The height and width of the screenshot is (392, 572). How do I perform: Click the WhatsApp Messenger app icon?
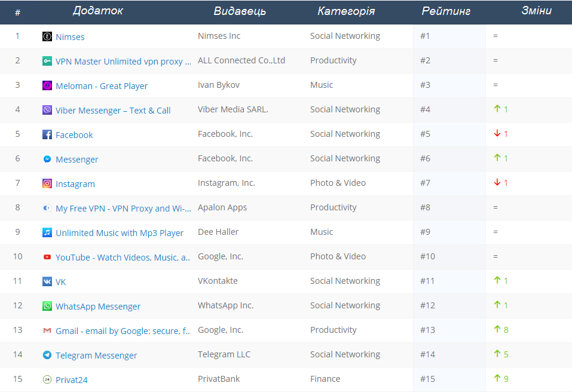[47, 306]
